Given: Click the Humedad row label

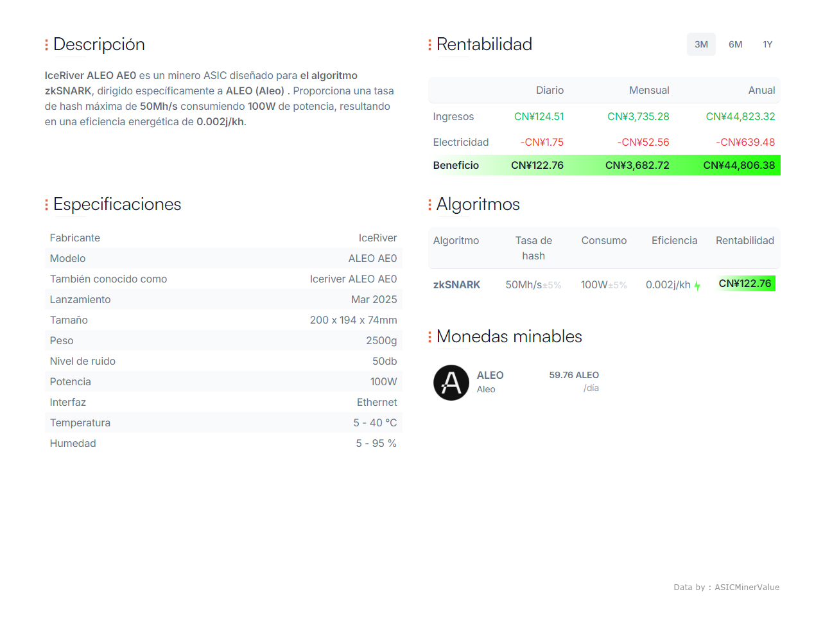Looking at the screenshot, I should 73,443.
